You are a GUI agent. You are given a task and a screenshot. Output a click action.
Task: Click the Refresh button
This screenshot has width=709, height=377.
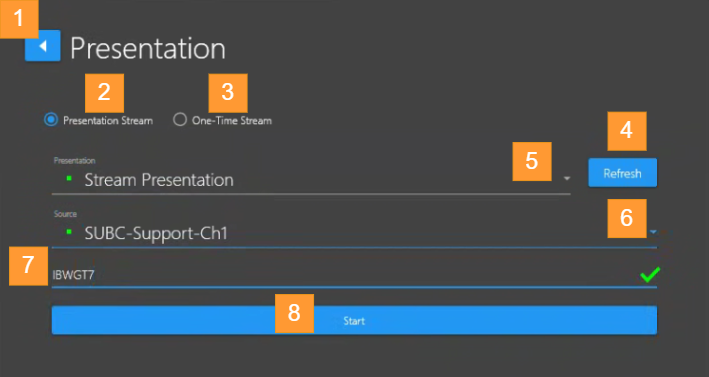622,173
